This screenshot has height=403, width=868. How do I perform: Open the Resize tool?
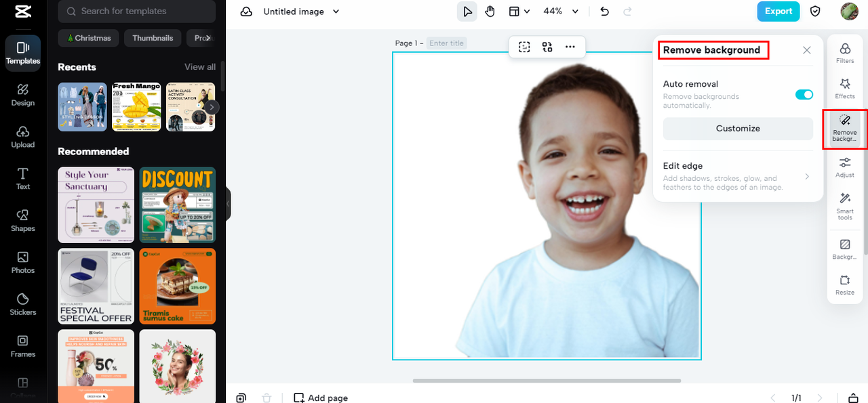(845, 285)
